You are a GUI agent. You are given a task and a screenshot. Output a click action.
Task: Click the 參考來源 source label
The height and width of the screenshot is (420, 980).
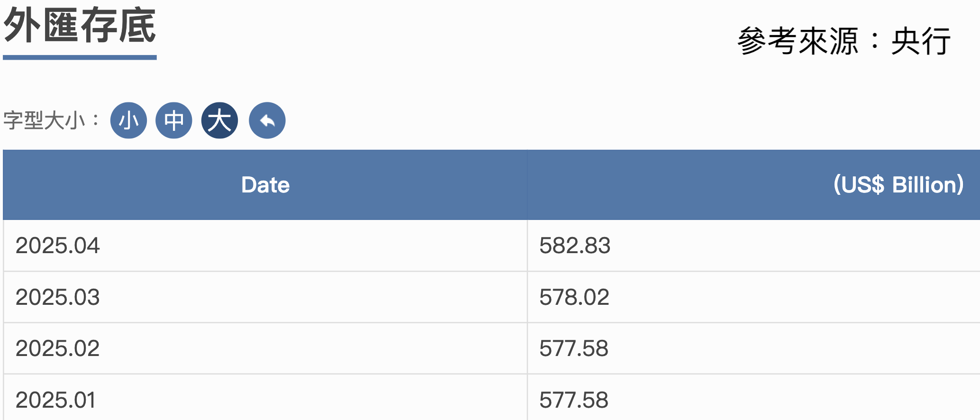[x=798, y=42]
